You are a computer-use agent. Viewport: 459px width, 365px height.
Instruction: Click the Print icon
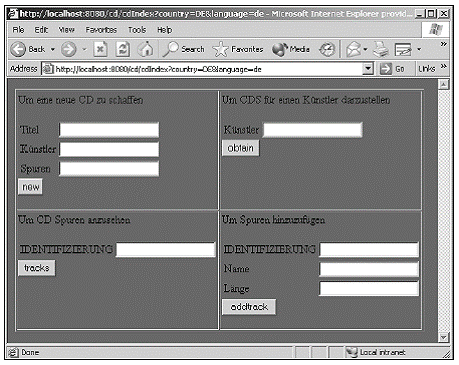pos(381,49)
